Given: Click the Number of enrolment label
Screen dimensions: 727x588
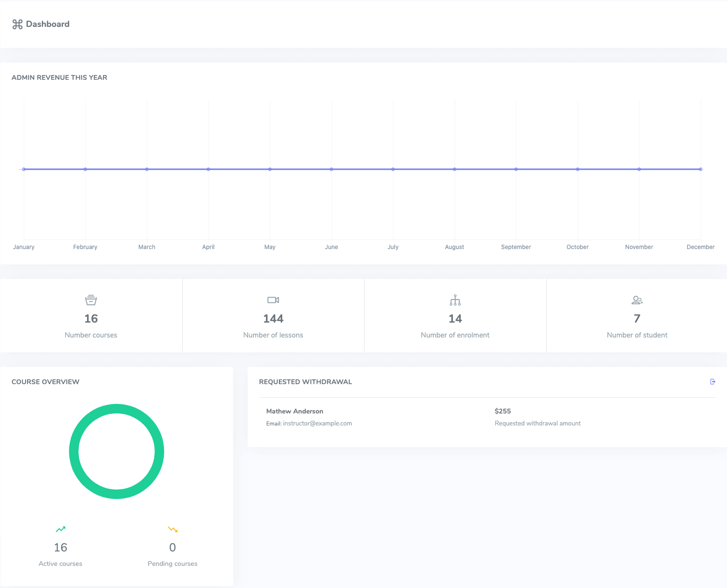Looking at the screenshot, I should tap(455, 335).
